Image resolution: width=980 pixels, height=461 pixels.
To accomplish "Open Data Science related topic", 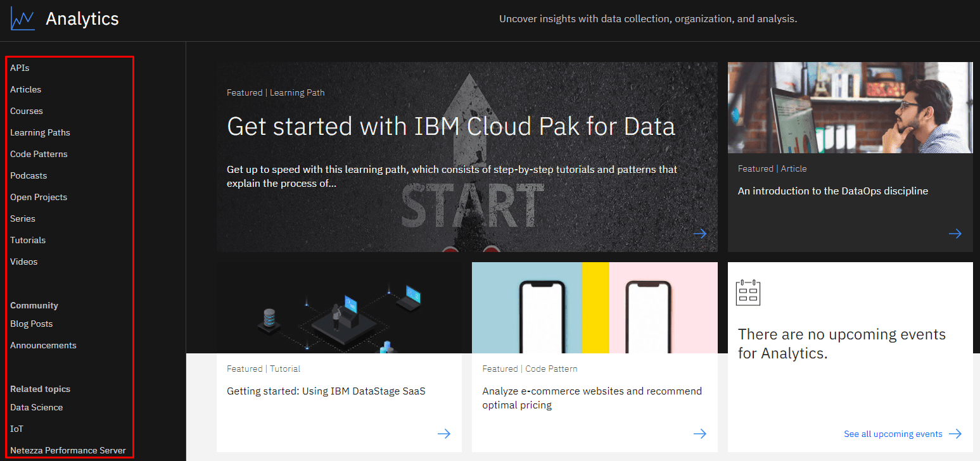I will [x=36, y=407].
